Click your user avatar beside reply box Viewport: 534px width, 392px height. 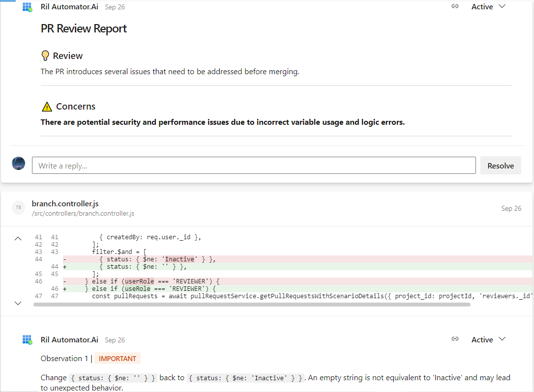(x=18, y=163)
